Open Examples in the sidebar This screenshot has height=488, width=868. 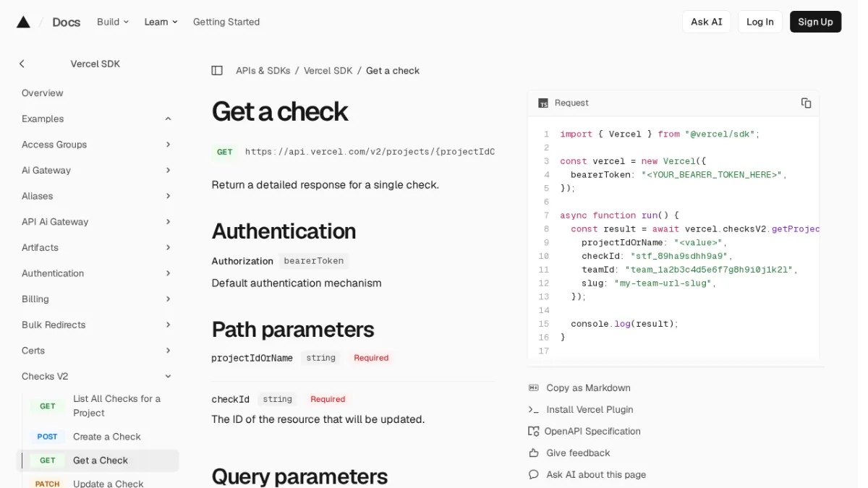43,119
